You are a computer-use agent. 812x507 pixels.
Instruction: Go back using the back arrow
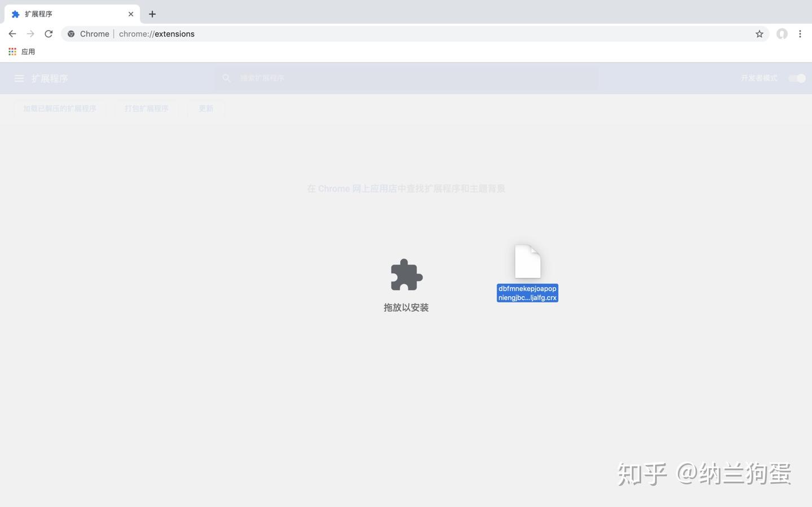(12, 33)
